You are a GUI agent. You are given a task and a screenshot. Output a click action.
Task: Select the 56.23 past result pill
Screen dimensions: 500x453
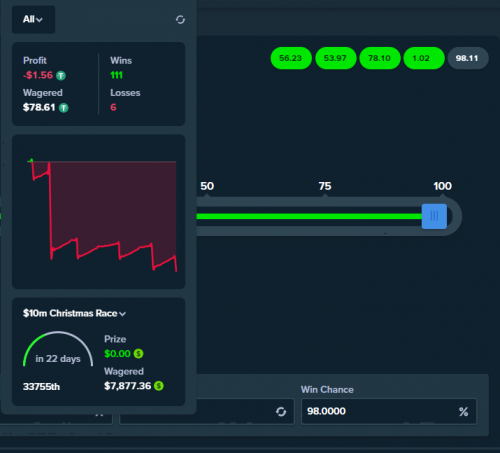(x=291, y=58)
